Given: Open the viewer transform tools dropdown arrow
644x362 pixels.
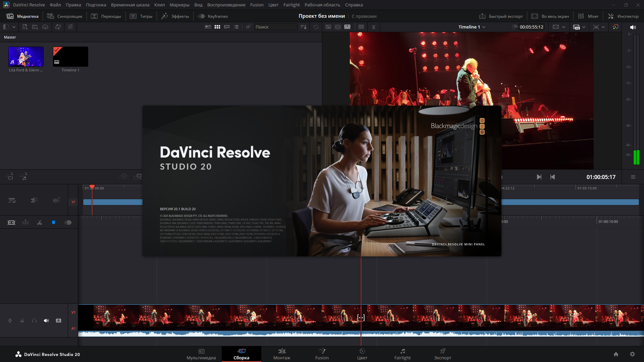Looking at the screenshot, I should 603,27.
